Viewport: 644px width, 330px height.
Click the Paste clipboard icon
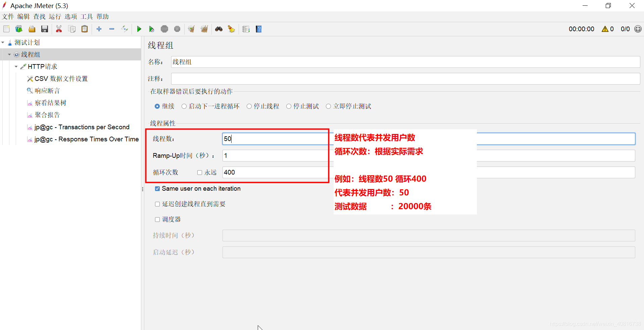pos(85,29)
